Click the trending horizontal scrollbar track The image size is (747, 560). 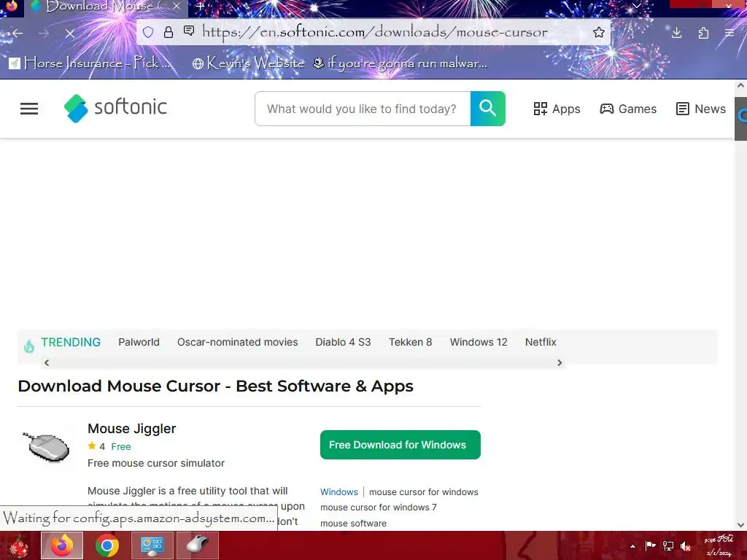click(x=303, y=363)
